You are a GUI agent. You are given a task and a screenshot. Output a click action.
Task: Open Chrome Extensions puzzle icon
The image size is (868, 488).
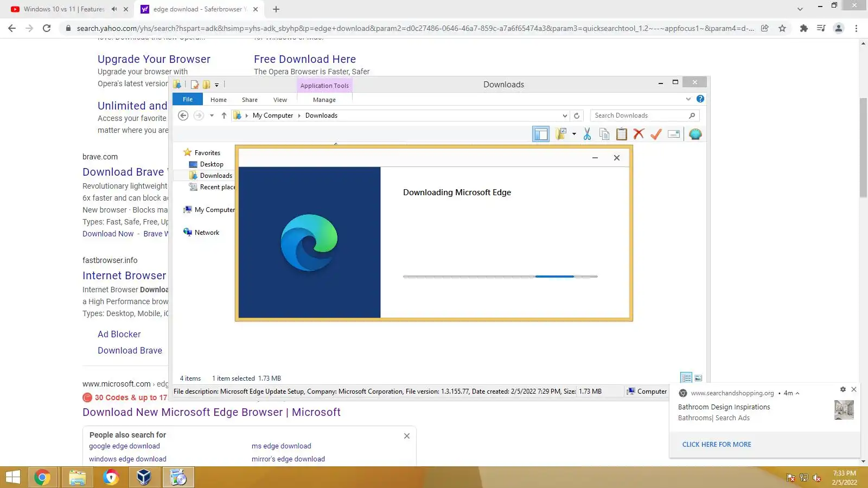pyautogui.click(x=804, y=28)
